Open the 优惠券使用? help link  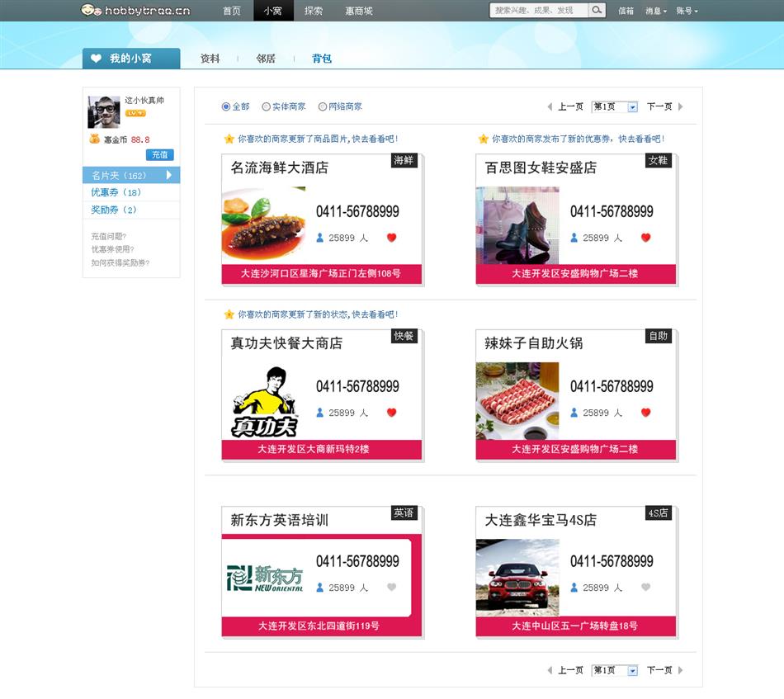(112, 249)
